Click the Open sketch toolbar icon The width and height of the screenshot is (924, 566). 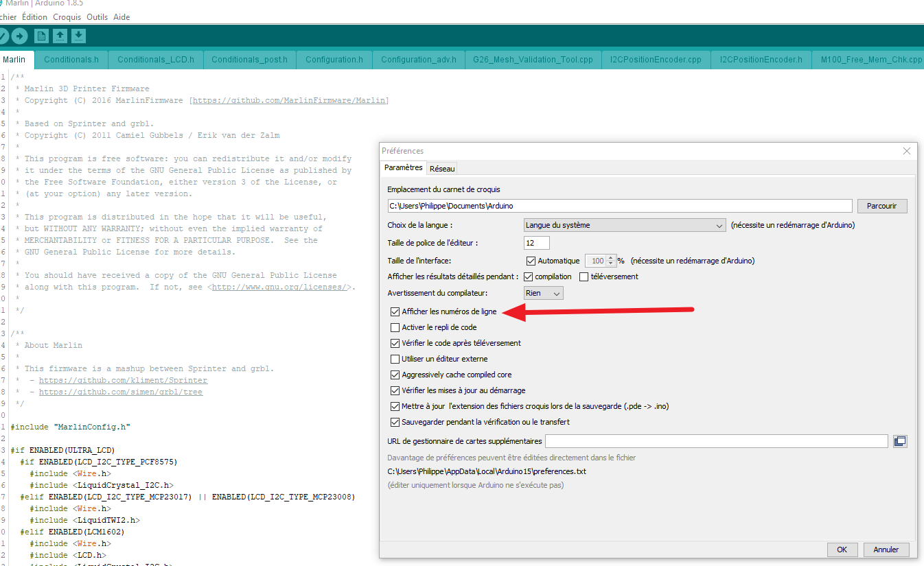(x=60, y=36)
